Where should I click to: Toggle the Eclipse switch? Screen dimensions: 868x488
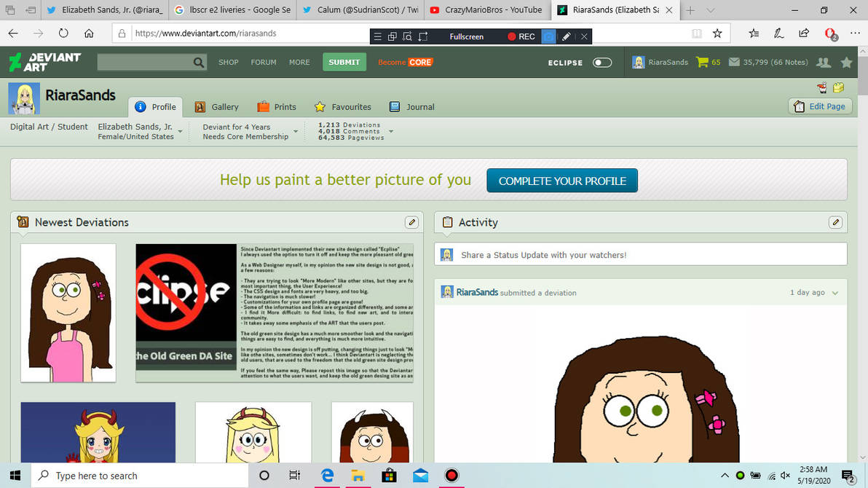point(602,63)
